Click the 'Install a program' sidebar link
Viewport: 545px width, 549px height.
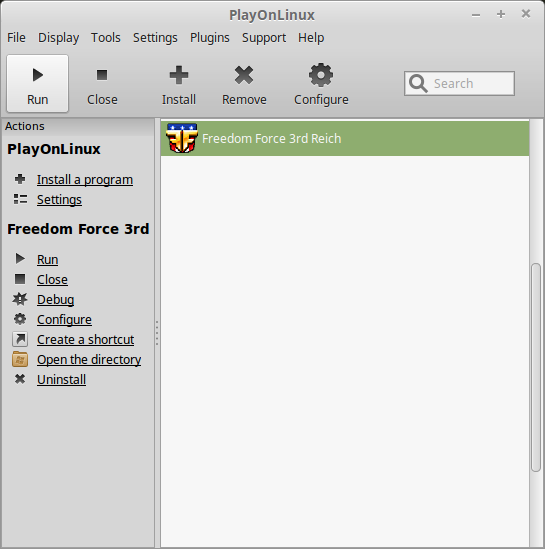point(85,180)
